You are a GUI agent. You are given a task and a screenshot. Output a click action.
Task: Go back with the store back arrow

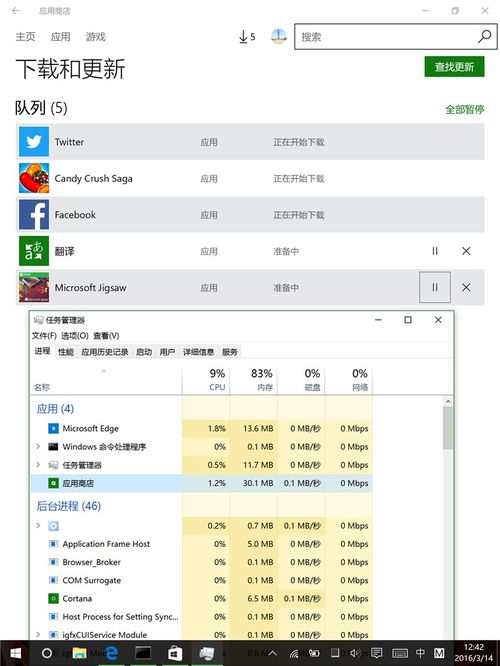point(16,11)
